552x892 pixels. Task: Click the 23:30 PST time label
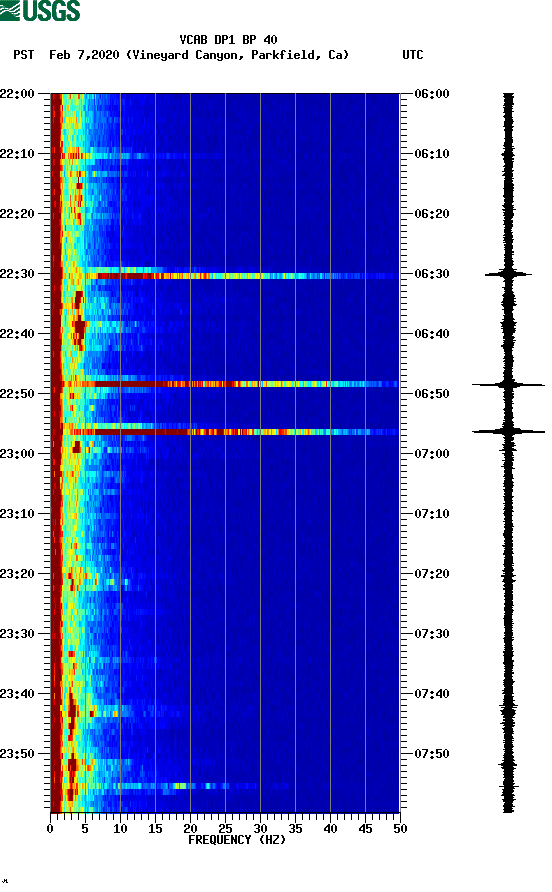(17, 634)
